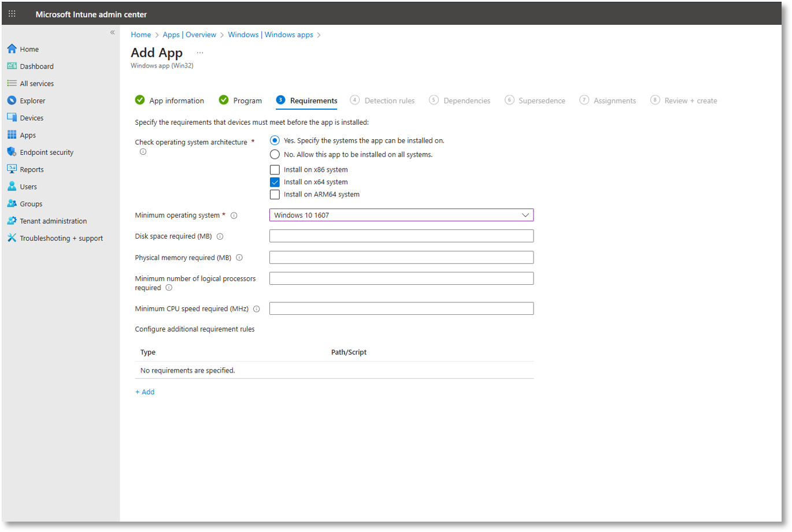Go to Program tab
Screen dimensions: 792x532
(x=247, y=101)
